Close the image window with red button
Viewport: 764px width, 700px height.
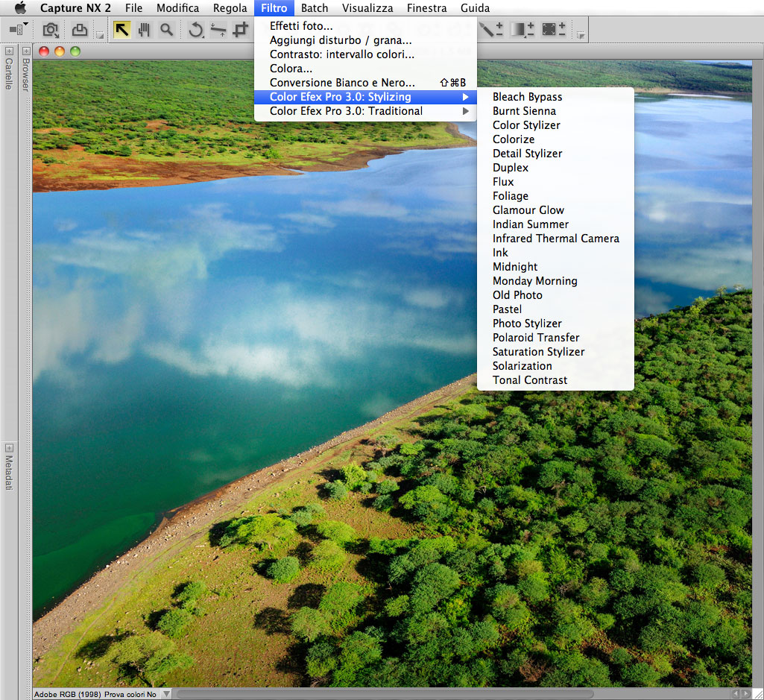click(44, 51)
